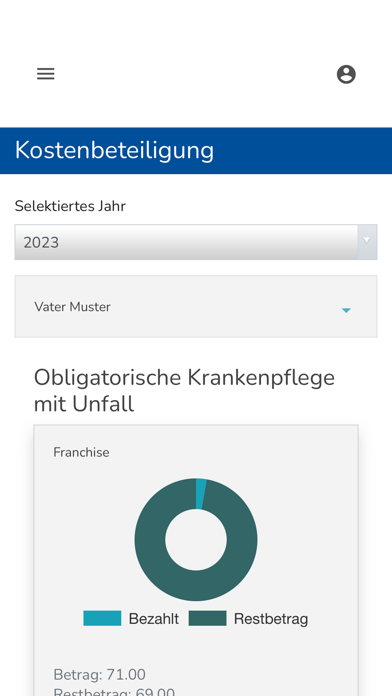Click the year dropdown arrow button
The height and width of the screenshot is (696, 392).
point(367,242)
